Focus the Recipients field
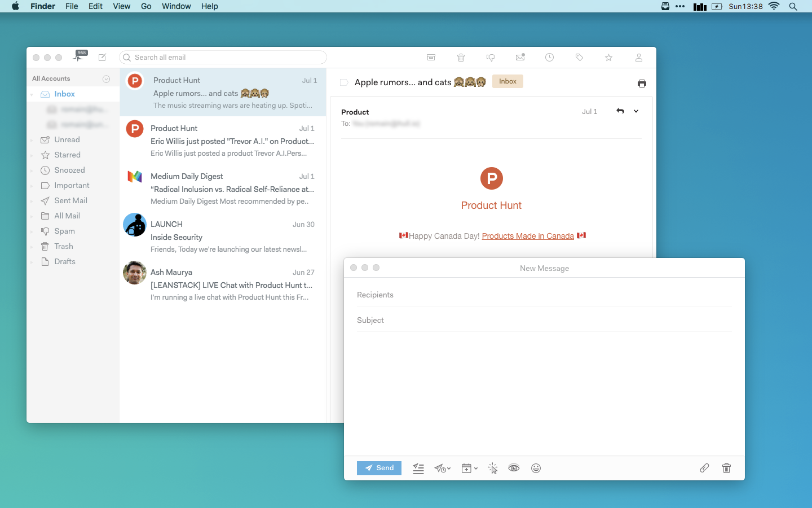Image resolution: width=812 pixels, height=508 pixels. [544, 295]
